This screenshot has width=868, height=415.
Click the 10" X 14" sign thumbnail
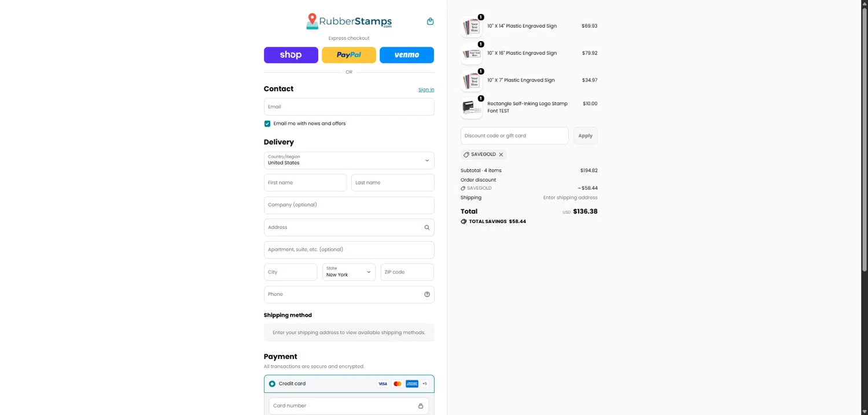point(472,27)
